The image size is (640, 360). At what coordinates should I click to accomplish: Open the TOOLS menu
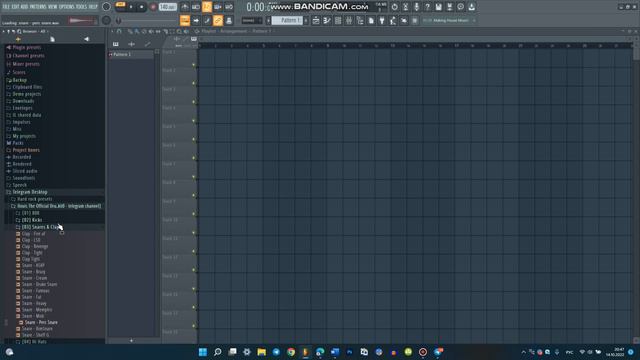pos(81,7)
